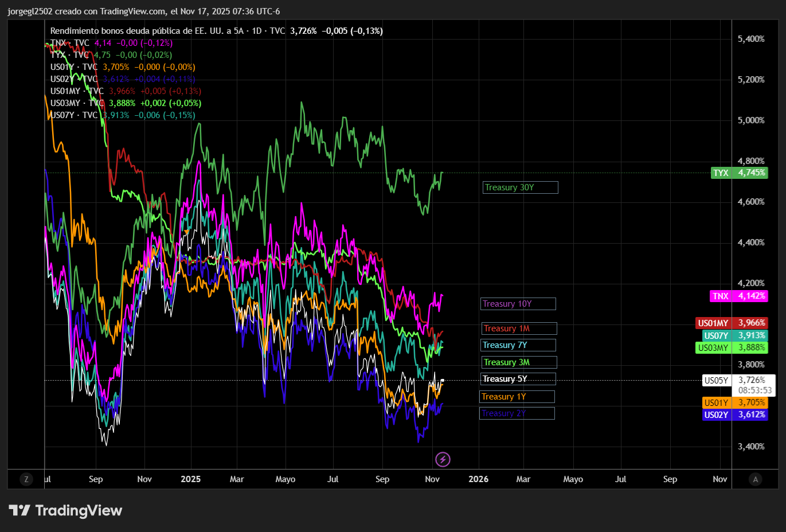Click the 2025 label on the time axis
786x532 pixels.
pyautogui.click(x=190, y=479)
